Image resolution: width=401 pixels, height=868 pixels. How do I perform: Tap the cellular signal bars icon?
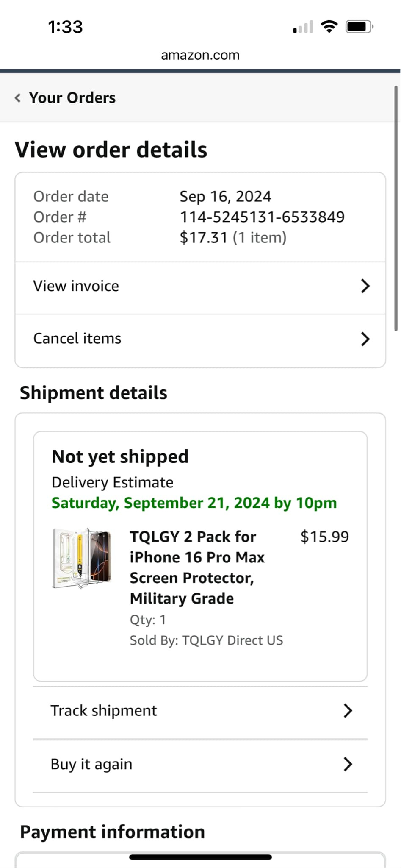(303, 27)
